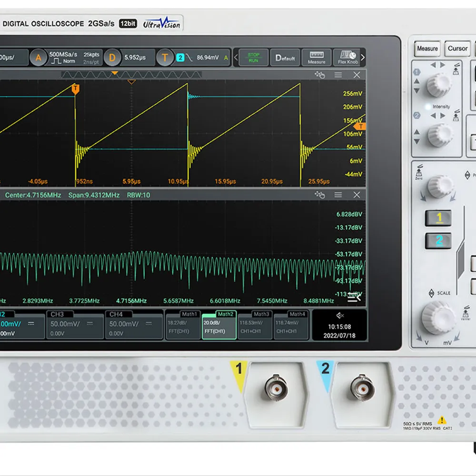Select the Math2 FFT tab

219,325
